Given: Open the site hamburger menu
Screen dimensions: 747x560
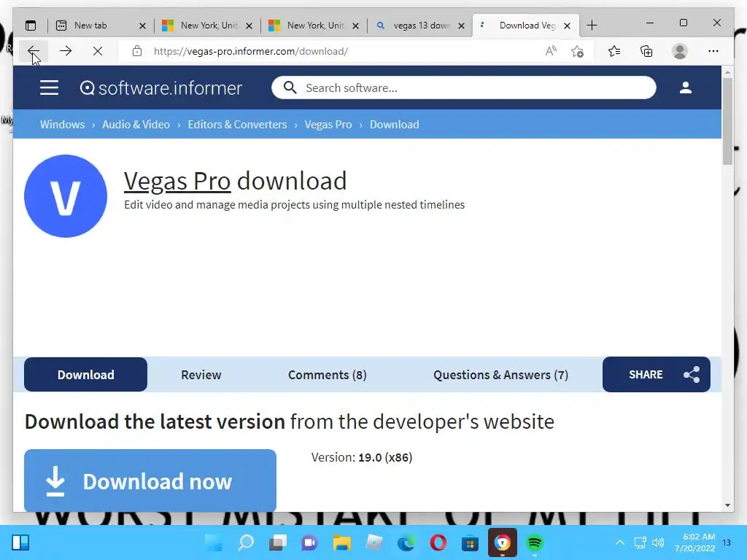Looking at the screenshot, I should pyautogui.click(x=49, y=87).
